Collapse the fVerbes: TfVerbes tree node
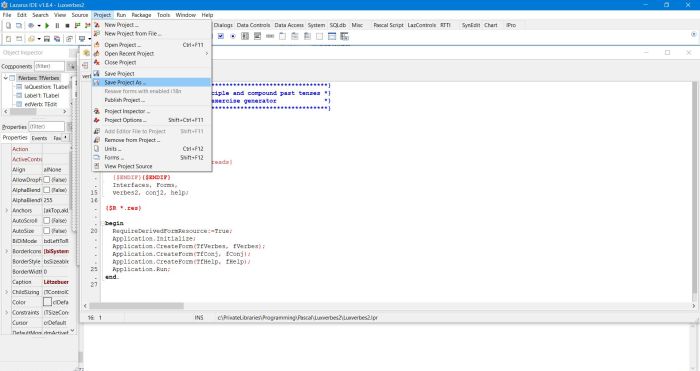Image resolution: width=700 pixels, height=371 pixels. click(5, 78)
